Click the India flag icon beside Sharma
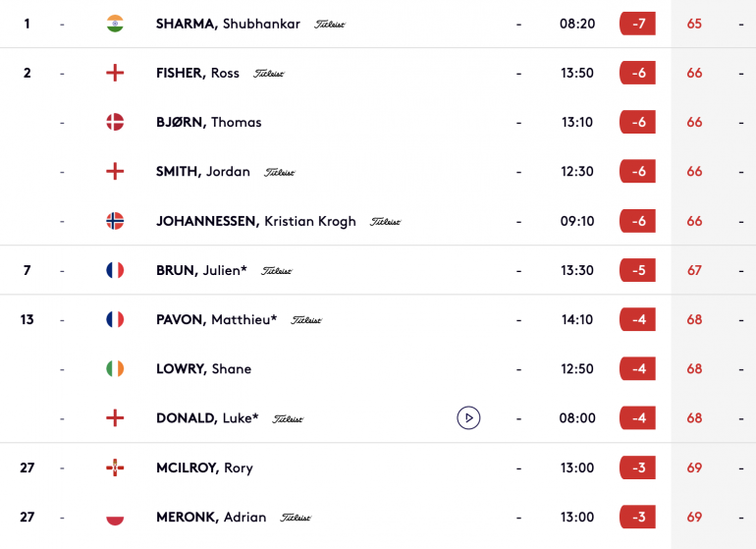This screenshot has width=756, height=549. tap(115, 24)
